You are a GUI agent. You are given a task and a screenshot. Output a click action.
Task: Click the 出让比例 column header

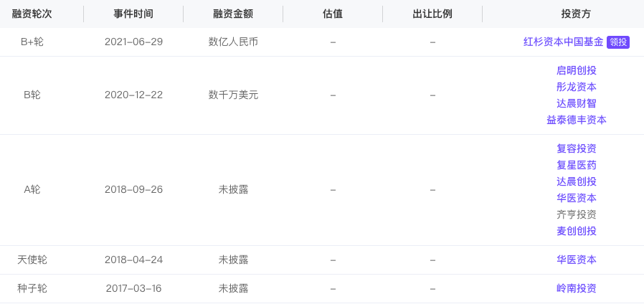point(432,14)
